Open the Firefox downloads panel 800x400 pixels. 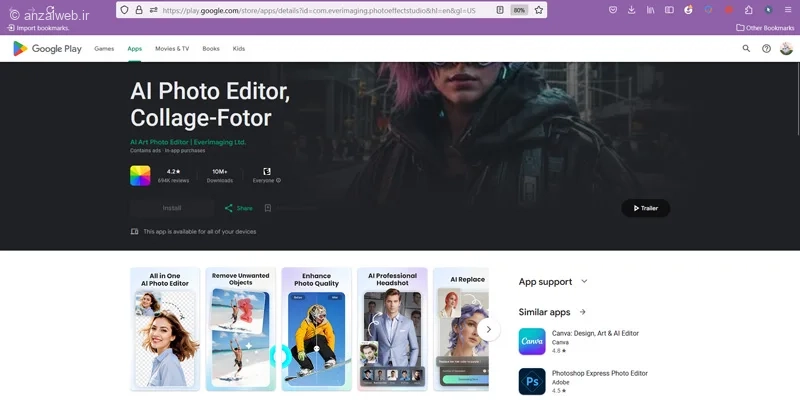[632, 10]
